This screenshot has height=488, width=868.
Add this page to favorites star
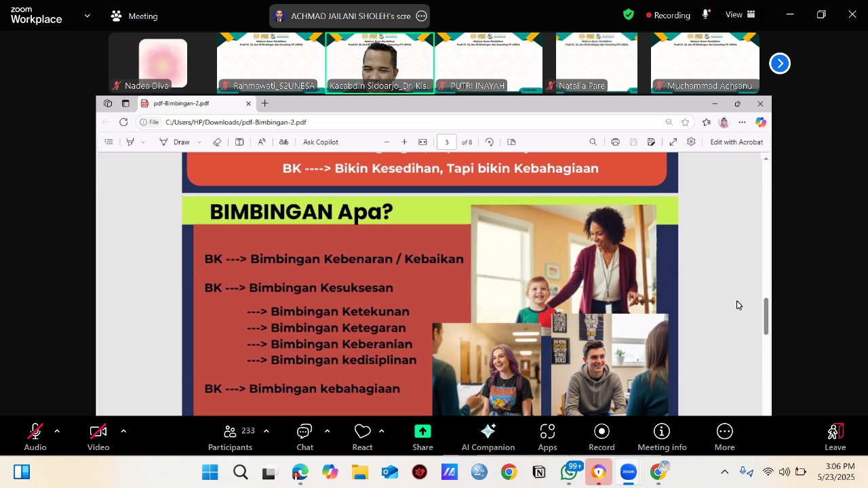pos(686,122)
